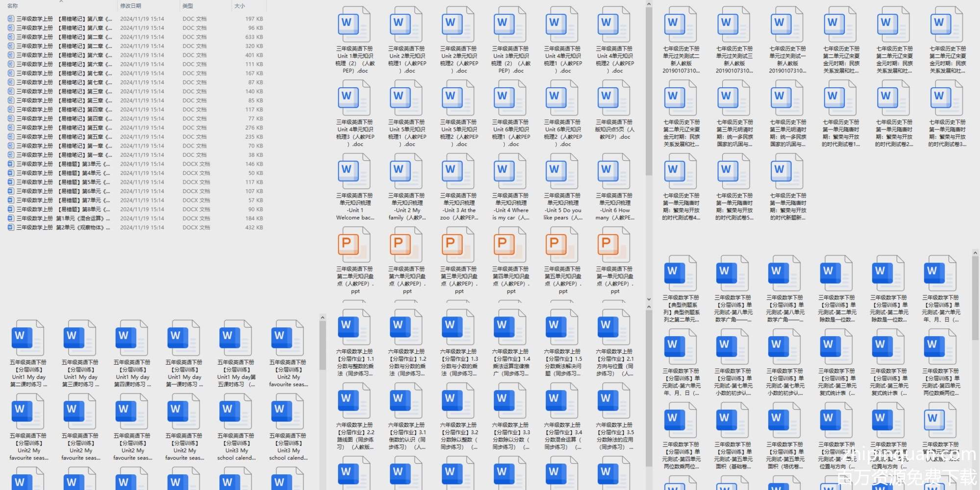Open the 三年级英语下册 Unit 1单元知识梳理(2) Word file icon
Viewport: 980px width, 490px height.
(x=354, y=24)
